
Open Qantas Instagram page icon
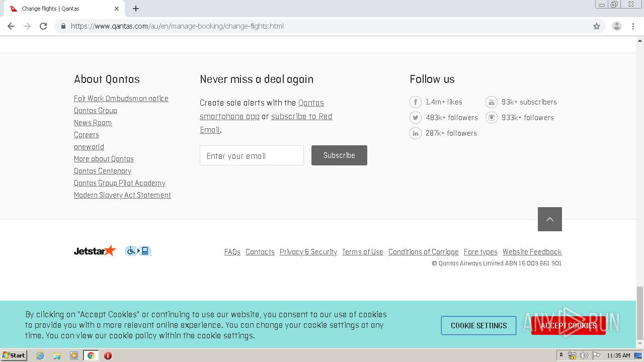point(491,118)
